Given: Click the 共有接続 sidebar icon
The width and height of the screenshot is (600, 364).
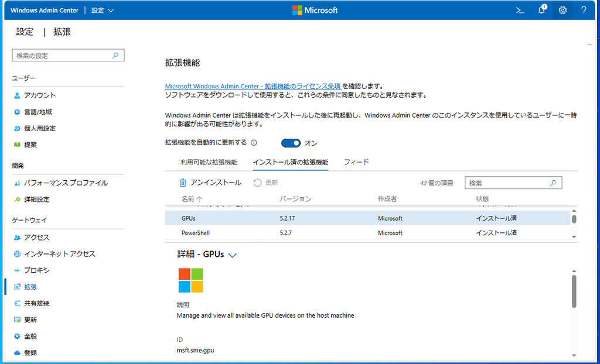Looking at the screenshot, I should point(17,303).
